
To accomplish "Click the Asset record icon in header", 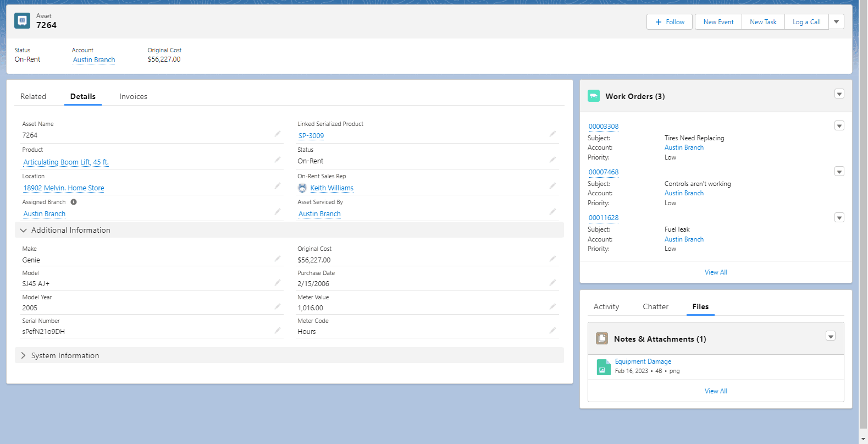I will coord(23,21).
